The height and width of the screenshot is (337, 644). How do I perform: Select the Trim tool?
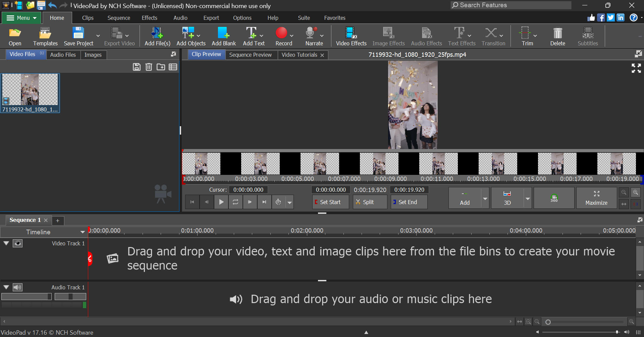tap(525, 36)
